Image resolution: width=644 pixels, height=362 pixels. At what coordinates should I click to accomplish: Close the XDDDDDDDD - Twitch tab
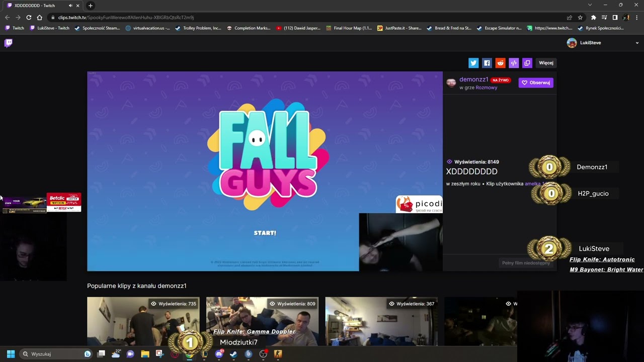pyautogui.click(x=77, y=6)
